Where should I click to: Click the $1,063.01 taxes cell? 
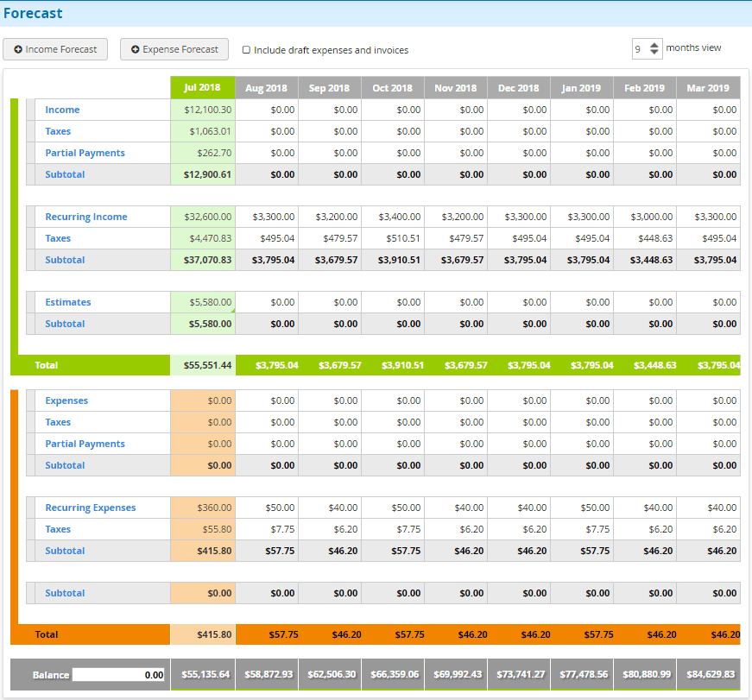(203, 131)
